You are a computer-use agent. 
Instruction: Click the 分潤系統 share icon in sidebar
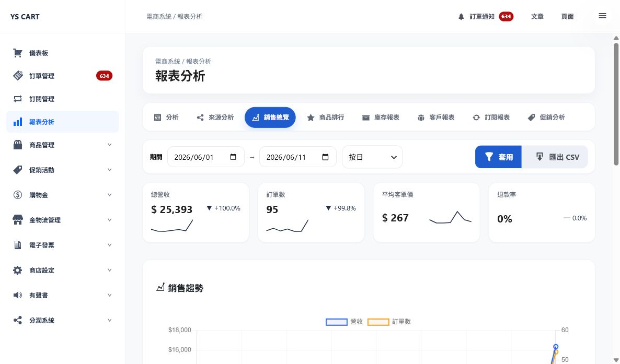pyautogui.click(x=18, y=320)
